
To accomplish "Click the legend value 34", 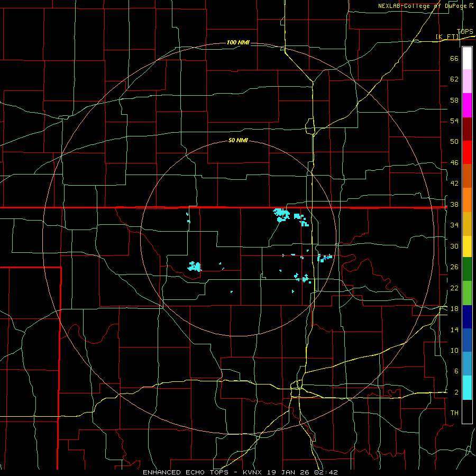I will [x=454, y=225].
